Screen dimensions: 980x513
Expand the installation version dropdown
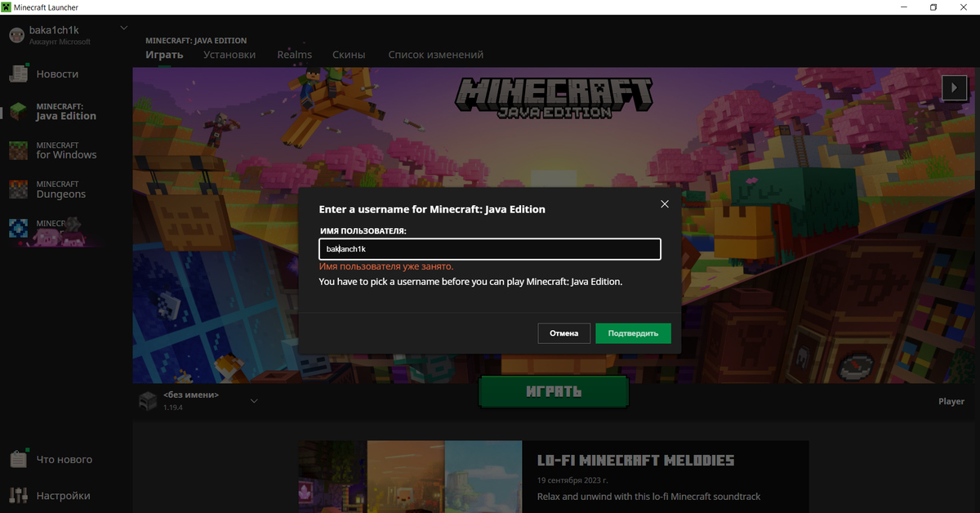coord(254,401)
